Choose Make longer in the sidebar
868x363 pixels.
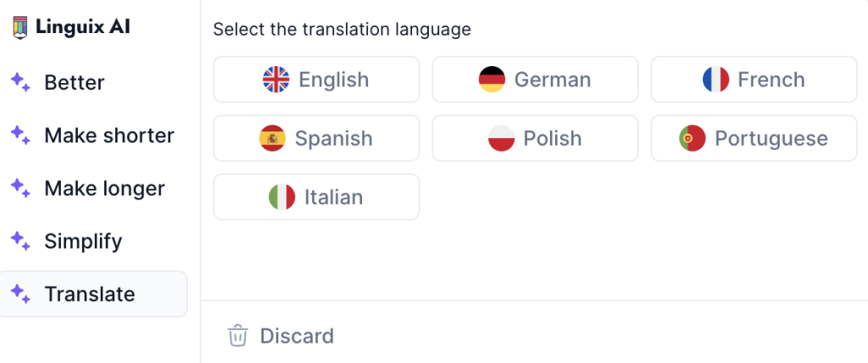pos(93,188)
